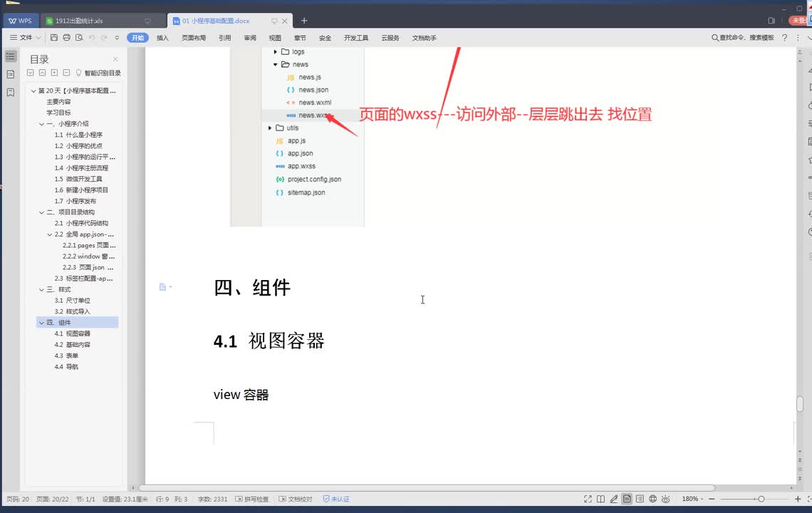Select page layout view icon
This screenshot has width=812, height=513.
point(627,499)
